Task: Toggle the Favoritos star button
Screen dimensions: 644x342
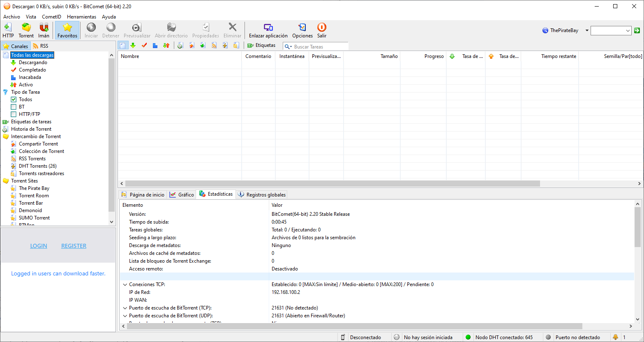Action: click(67, 30)
